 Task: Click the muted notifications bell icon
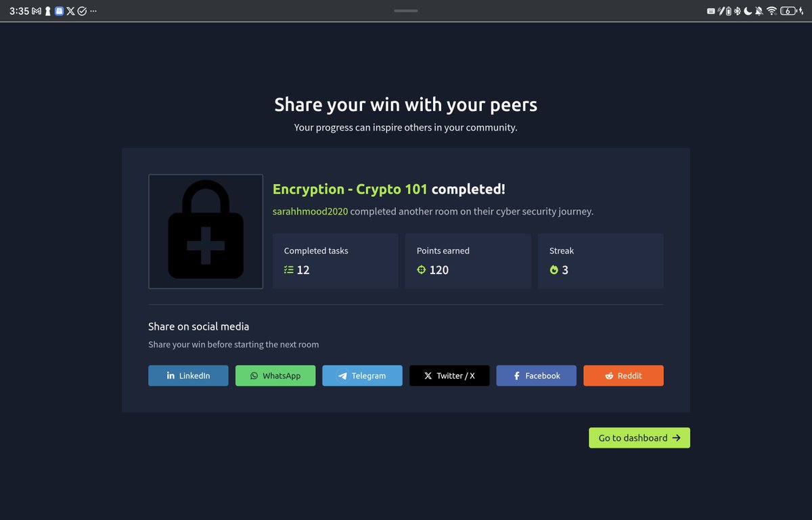pos(759,11)
